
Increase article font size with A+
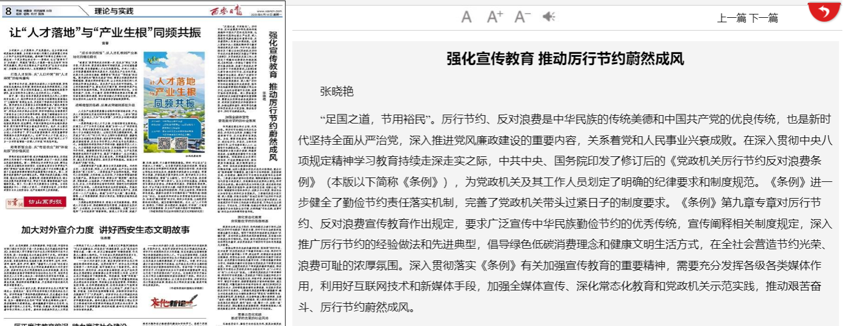[x=495, y=17]
